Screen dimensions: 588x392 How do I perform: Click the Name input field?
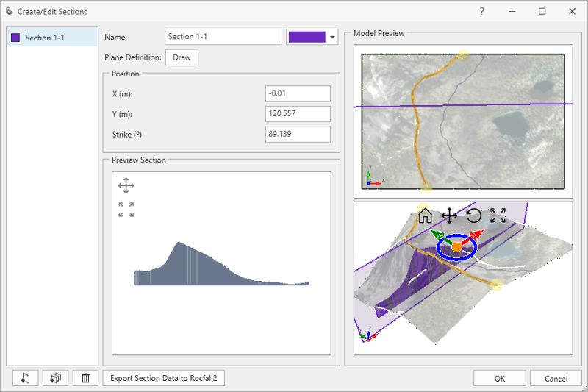[x=223, y=37]
